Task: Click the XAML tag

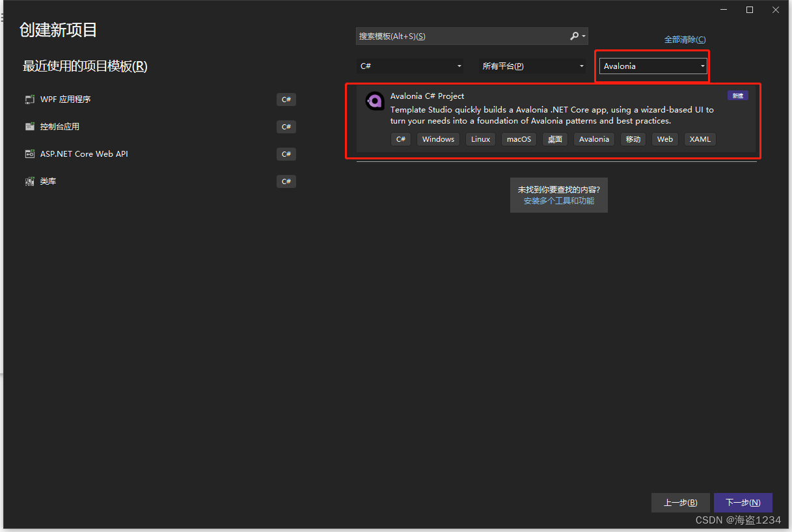Action: pos(700,139)
